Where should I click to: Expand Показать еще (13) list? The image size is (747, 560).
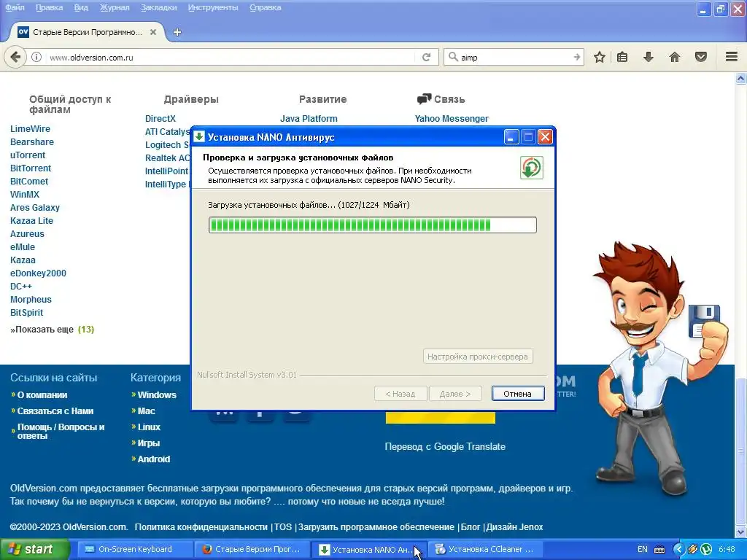tap(53, 330)
